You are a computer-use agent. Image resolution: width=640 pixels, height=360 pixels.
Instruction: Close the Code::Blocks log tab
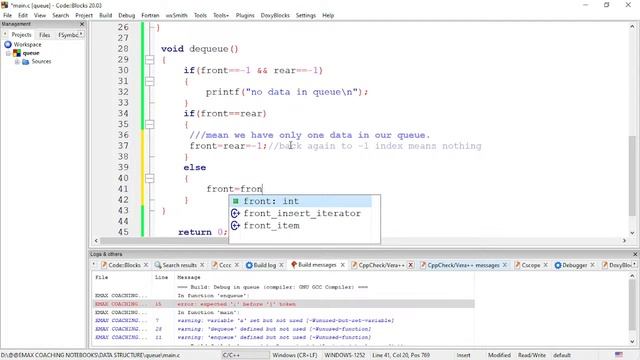coord(146,265)
